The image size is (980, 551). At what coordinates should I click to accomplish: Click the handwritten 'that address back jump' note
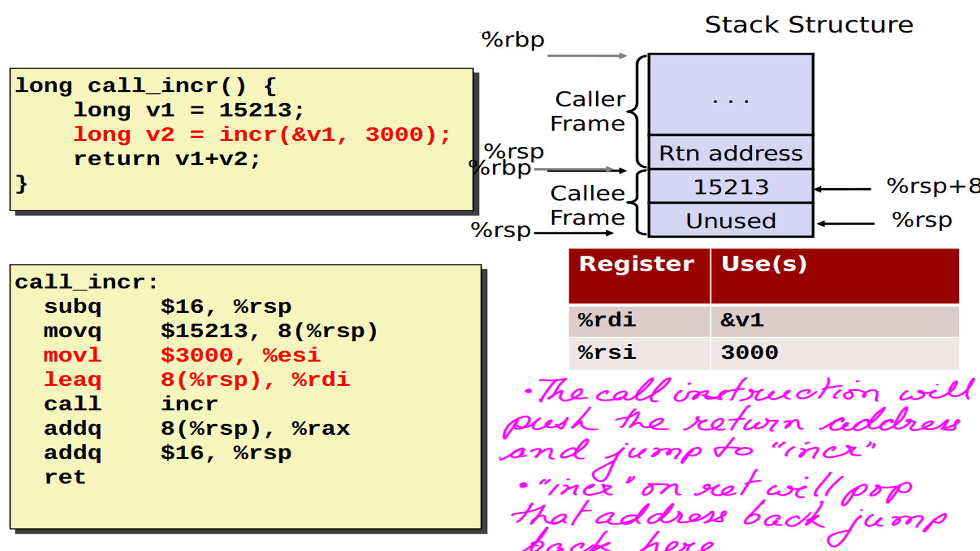[729, 518]
